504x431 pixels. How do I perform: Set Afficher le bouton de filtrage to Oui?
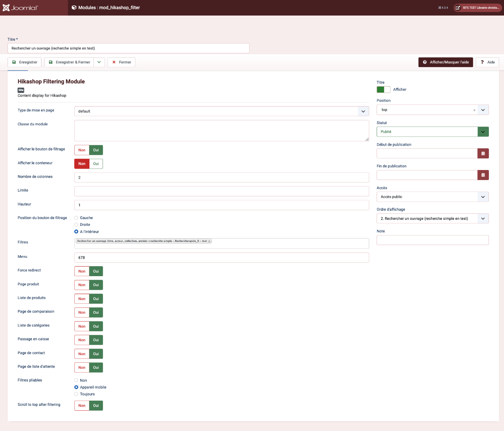[96, 150]
